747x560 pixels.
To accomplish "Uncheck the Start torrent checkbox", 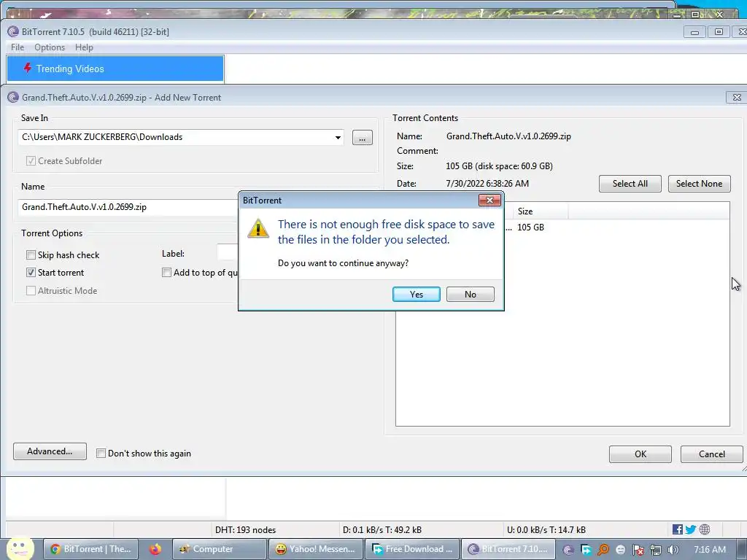I will (31, 273).
